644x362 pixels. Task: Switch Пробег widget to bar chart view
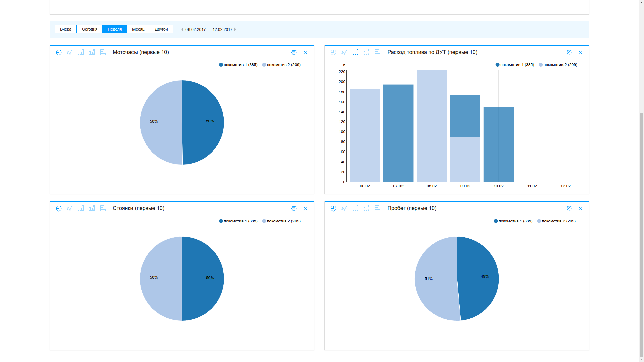[x=356, y=208]
